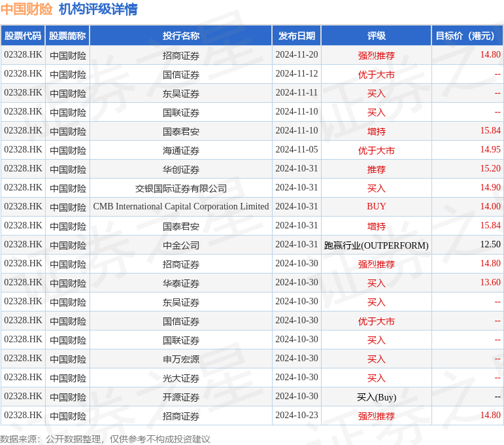This screenshot has height=445, width=504.
Task: Select target price 13.60
Action: click(490, 283)
